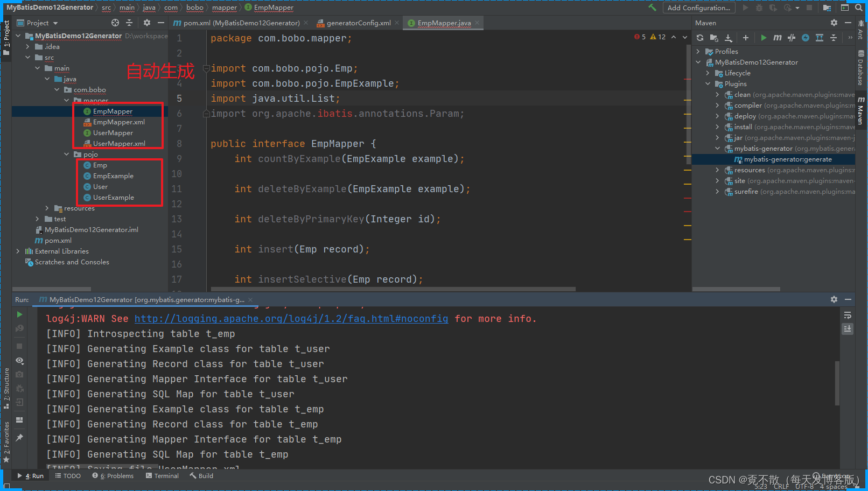The width and height of the screenshot is (868, 491).
Task: Reload all Maven projects
Action: (699, 38)
